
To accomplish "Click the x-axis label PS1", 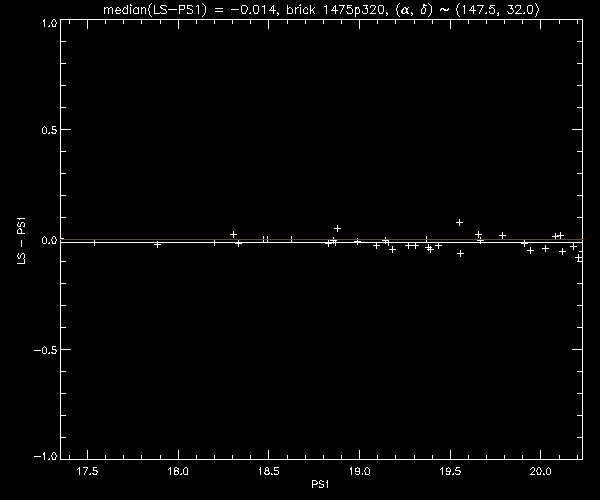I will pyautogui.click(x=320, y=484).
